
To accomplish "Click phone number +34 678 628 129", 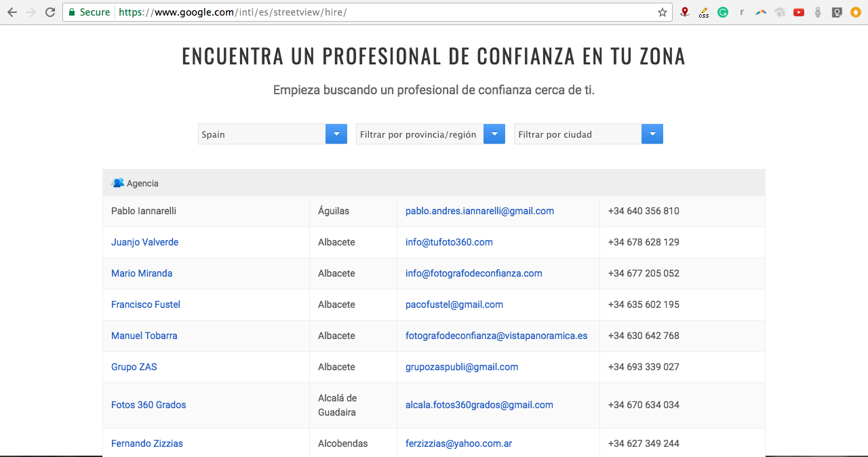I will [644, 242].
